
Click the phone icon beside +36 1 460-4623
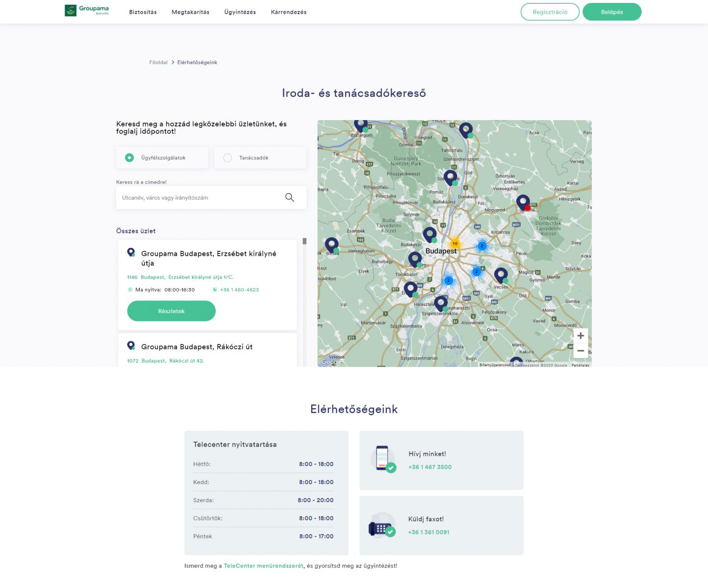tap(214, 290)
